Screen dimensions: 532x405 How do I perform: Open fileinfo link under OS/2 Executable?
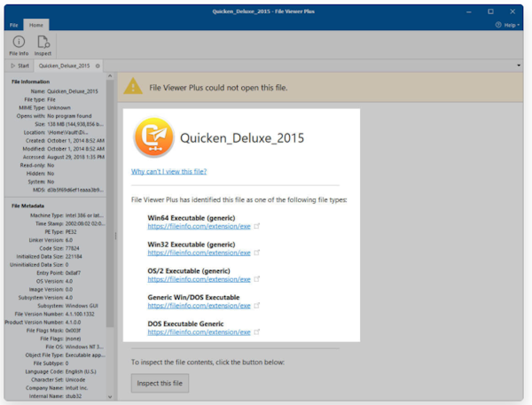pos(199,279)
